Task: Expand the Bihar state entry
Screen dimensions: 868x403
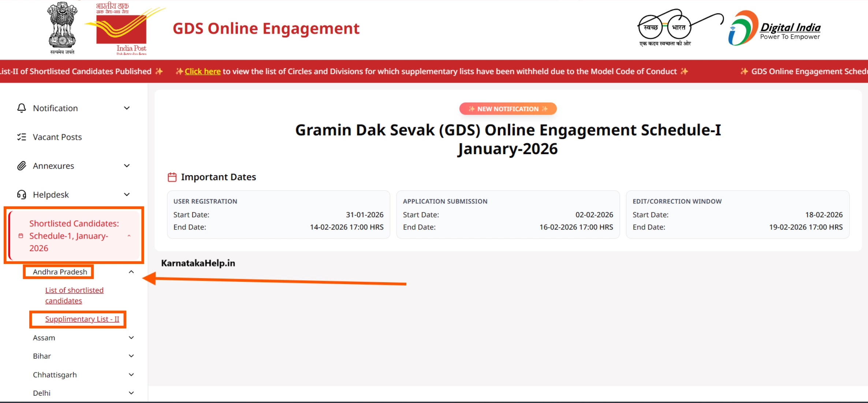Action: [x=131, y=356]
